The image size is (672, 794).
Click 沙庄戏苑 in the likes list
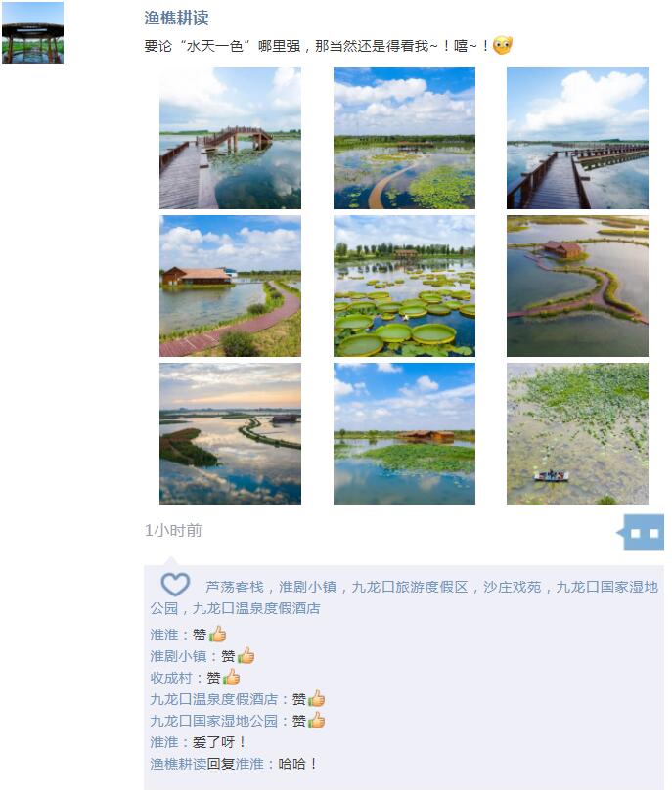click(x=512, y=587)
